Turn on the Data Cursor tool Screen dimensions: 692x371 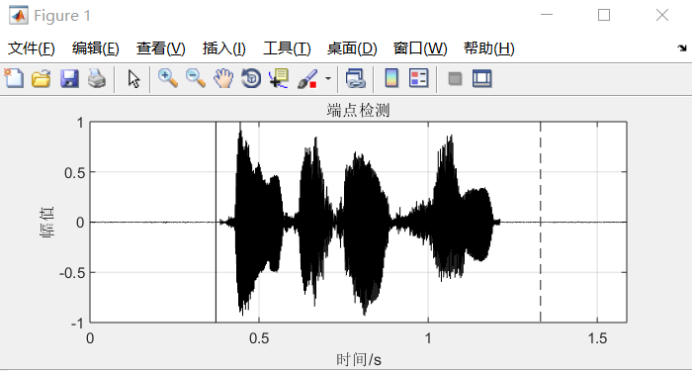pyautogui.click(x=278, y=79)
